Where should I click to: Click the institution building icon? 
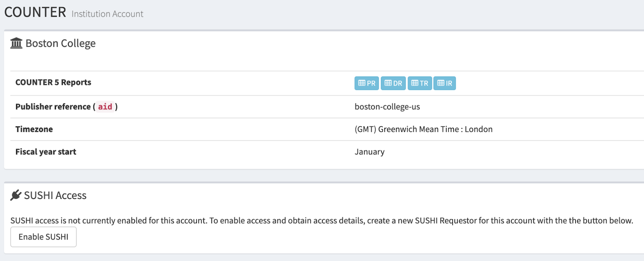coord(17,43)
